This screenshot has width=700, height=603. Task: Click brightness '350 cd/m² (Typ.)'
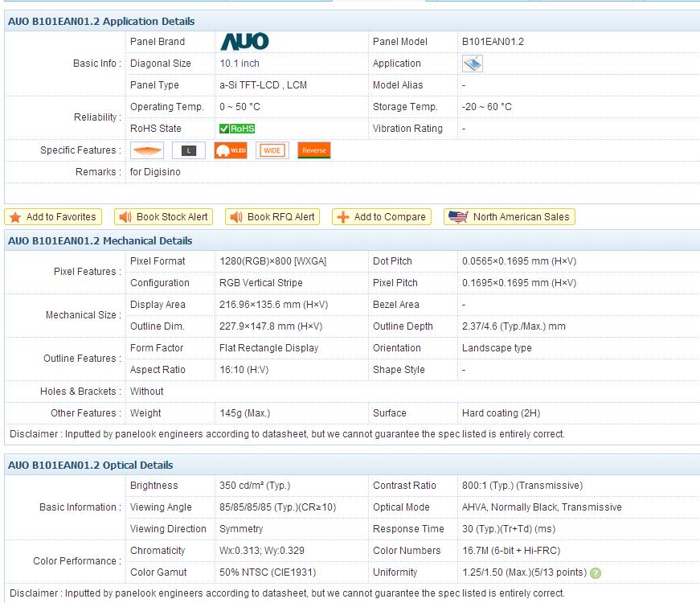(x=255, y=486)
